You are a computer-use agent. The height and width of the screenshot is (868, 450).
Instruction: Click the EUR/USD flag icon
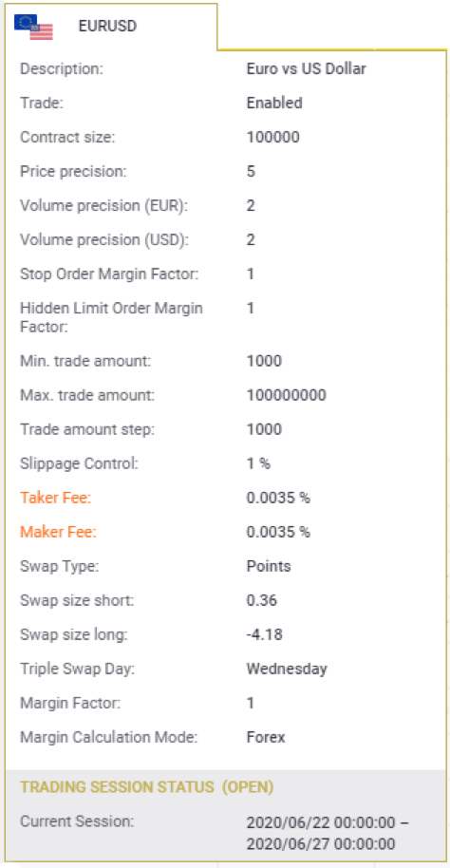[34, 28]
